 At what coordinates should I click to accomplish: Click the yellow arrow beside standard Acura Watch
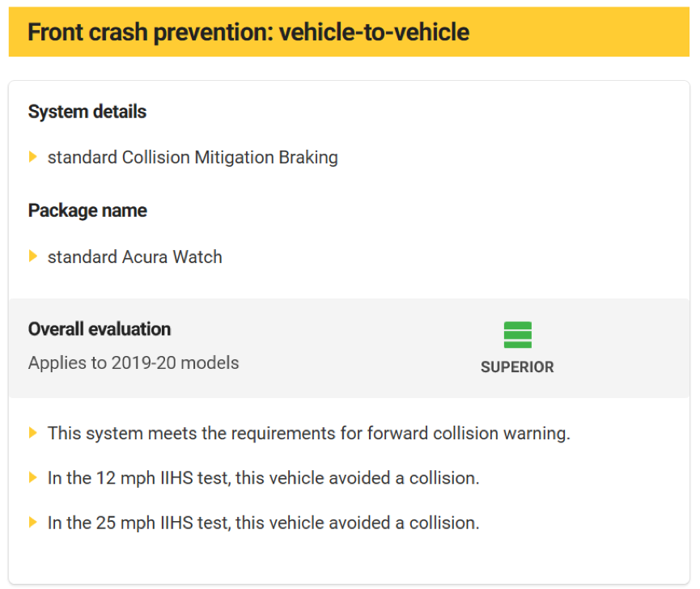(x=32, y=256)
